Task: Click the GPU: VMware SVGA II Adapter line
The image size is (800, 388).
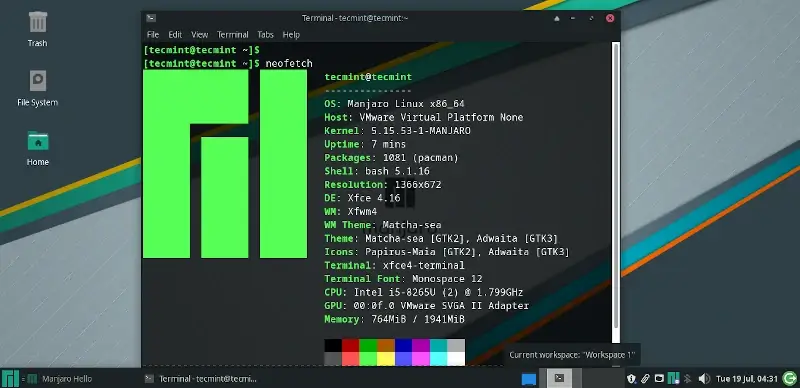Action: coord(427,306)
